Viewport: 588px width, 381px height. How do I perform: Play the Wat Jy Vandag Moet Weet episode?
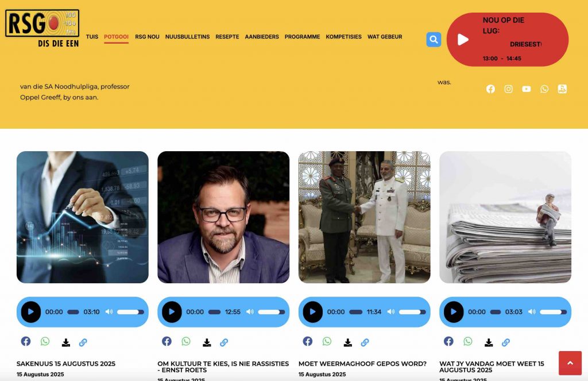coord(454,312)
